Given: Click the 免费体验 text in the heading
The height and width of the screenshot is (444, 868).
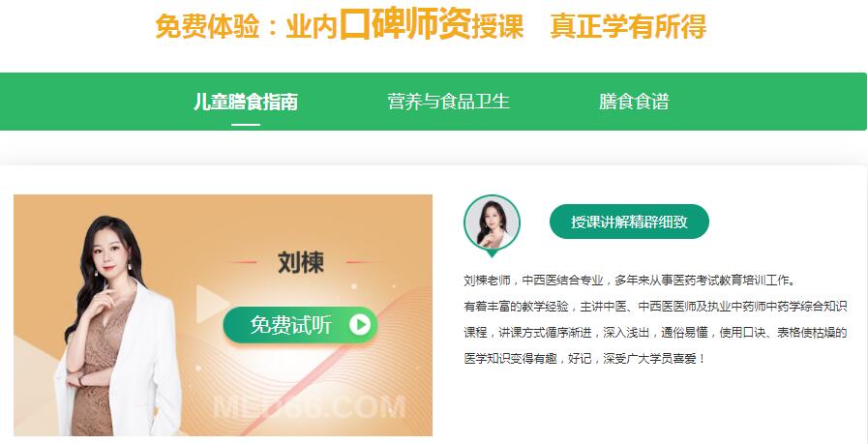Looking at the screenshot, I should (x=207, y=26).
